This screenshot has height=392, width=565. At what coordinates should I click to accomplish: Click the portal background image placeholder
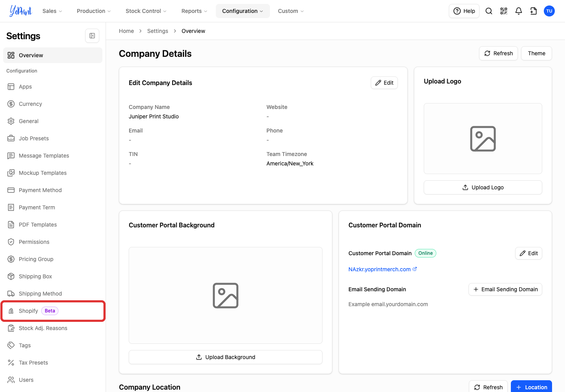tap(226, 295)
